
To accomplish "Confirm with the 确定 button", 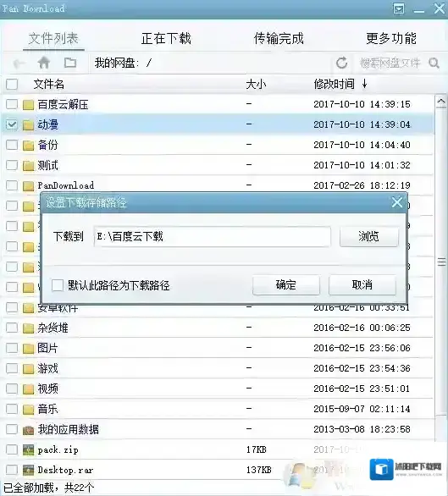I will click(x=286, y=285).
